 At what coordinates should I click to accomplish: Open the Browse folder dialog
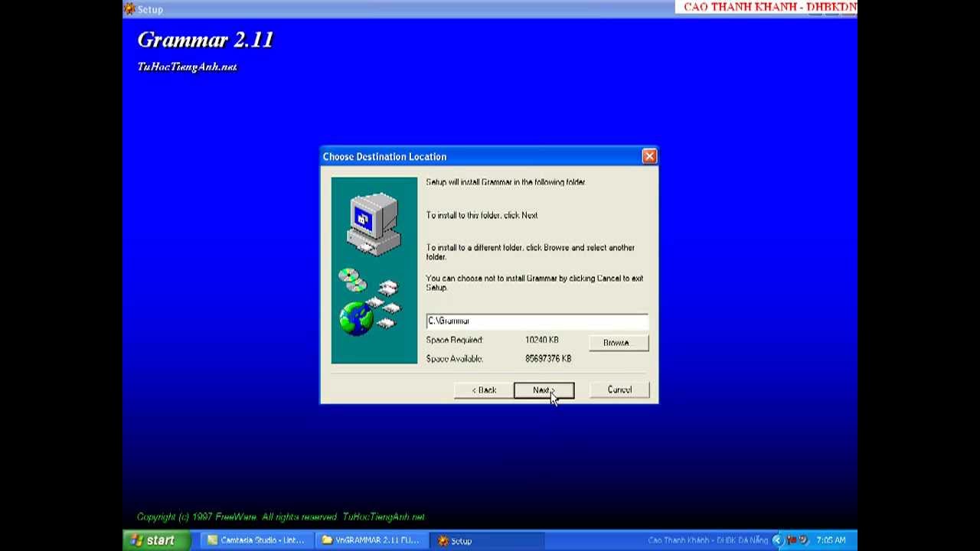[x=619, y=343]
